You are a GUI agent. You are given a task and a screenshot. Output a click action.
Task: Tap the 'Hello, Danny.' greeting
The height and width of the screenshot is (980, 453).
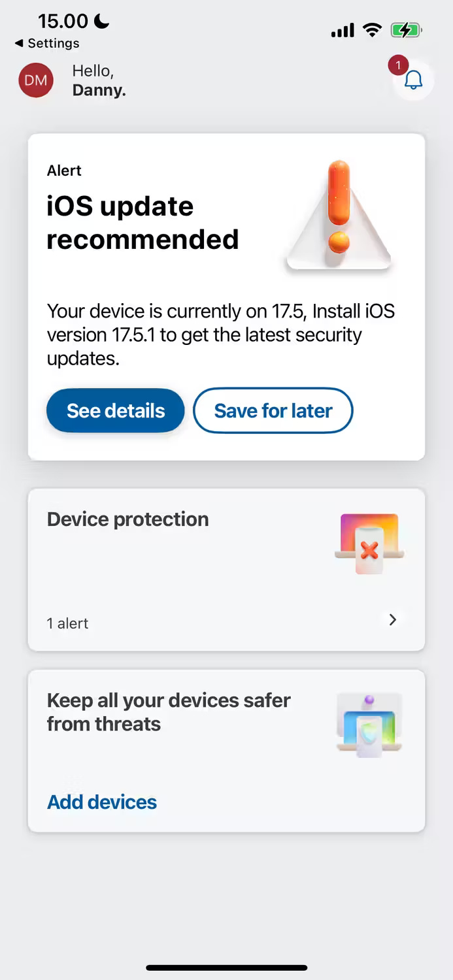99,80
